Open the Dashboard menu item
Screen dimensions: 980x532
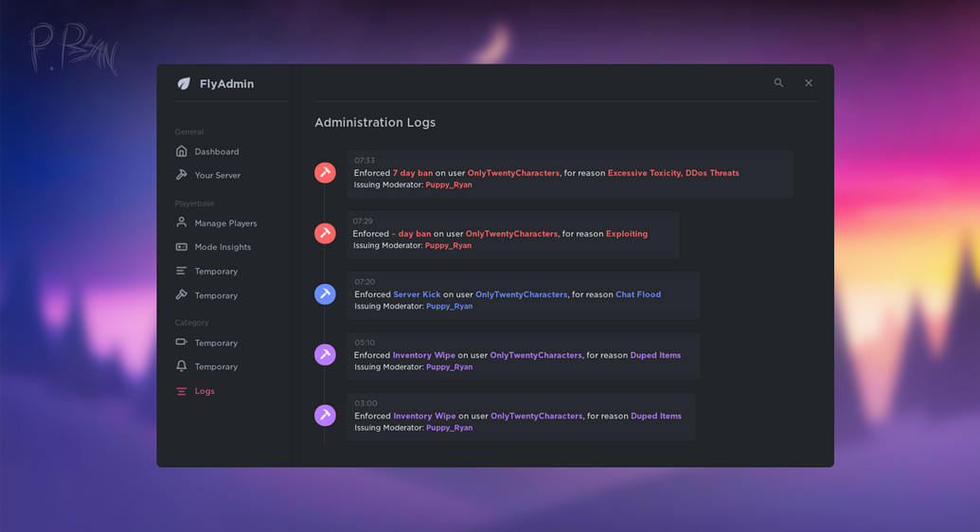tap(216, 151)
